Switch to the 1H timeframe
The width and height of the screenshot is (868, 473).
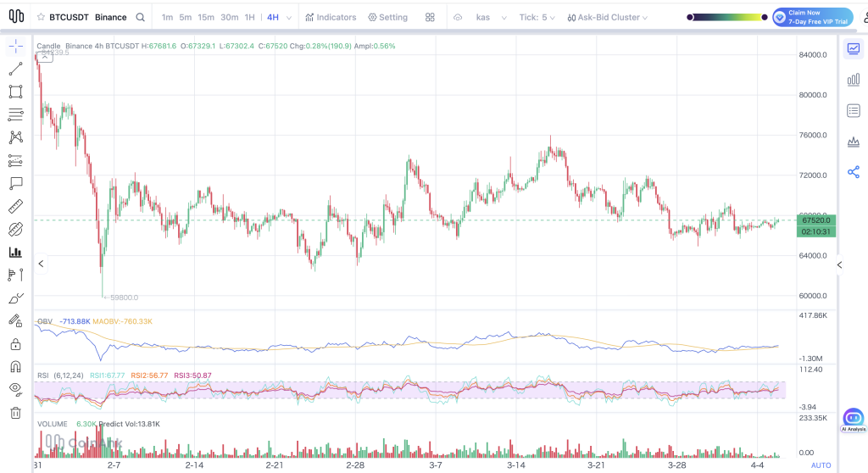point(249,17)
